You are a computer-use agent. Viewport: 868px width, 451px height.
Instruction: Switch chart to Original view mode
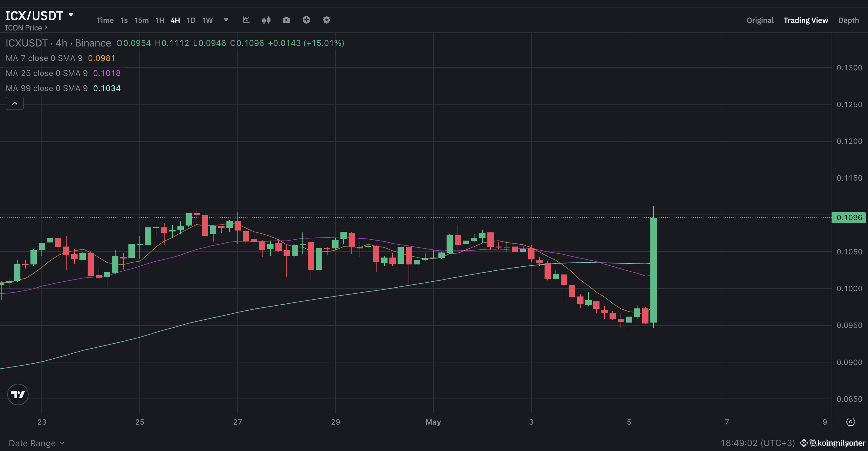tap(760, 20)
